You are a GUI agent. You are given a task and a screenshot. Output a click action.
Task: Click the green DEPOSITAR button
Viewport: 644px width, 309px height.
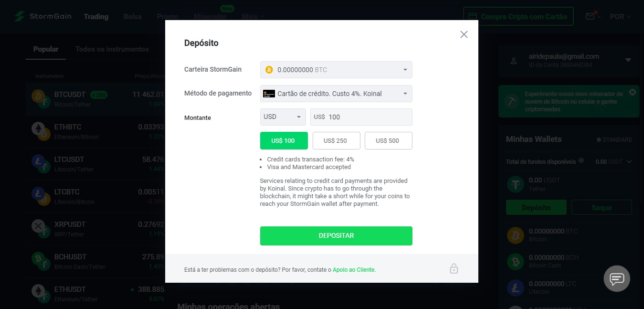336,236
